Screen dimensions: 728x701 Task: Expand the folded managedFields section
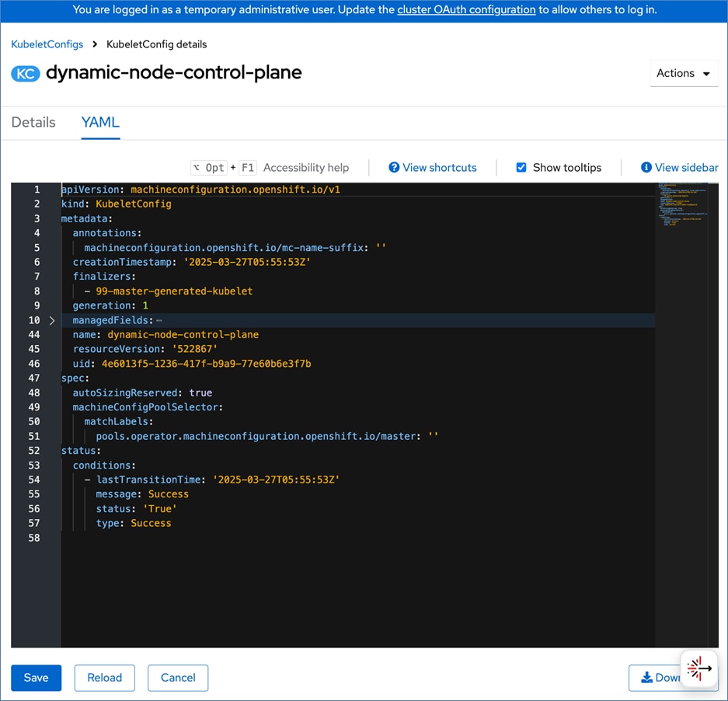(52, 320)
